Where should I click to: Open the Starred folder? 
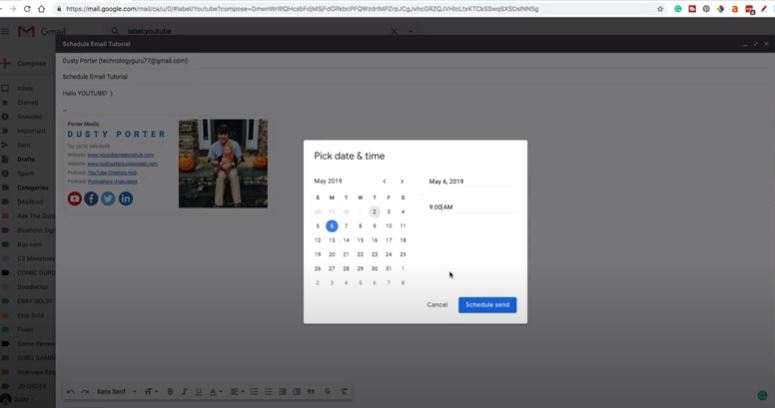[x=27, y=102]
